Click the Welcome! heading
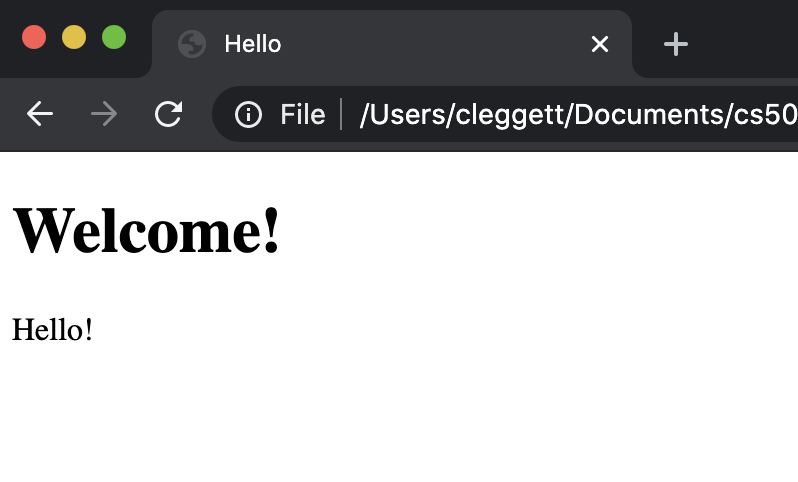This screenshot has height=482, width=798. [x=147, y=231]
